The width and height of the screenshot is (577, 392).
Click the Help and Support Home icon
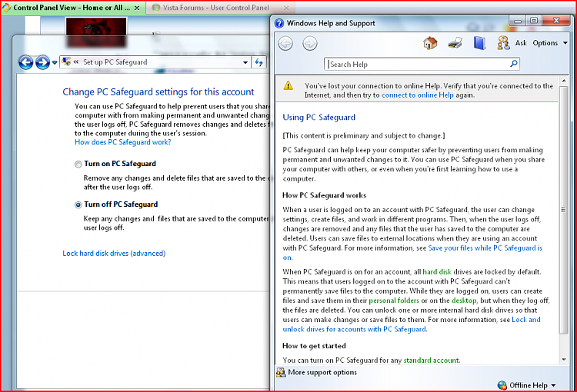pos(430,43)
